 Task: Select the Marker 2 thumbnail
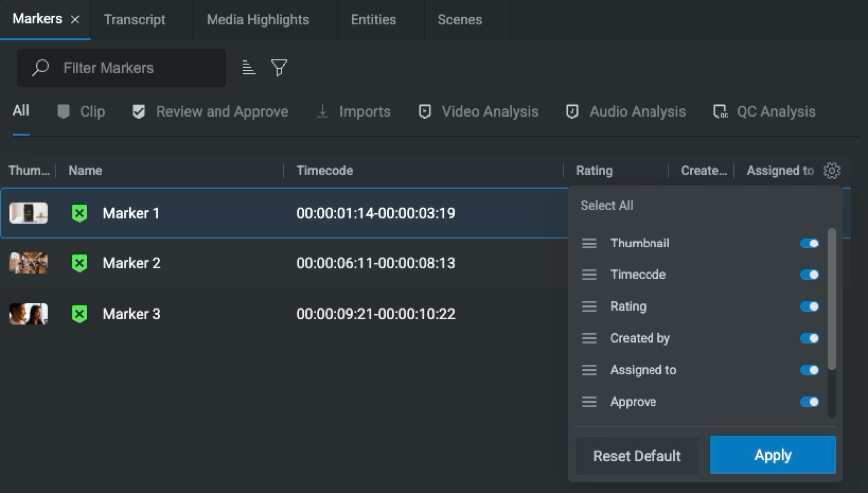(28, 263)
